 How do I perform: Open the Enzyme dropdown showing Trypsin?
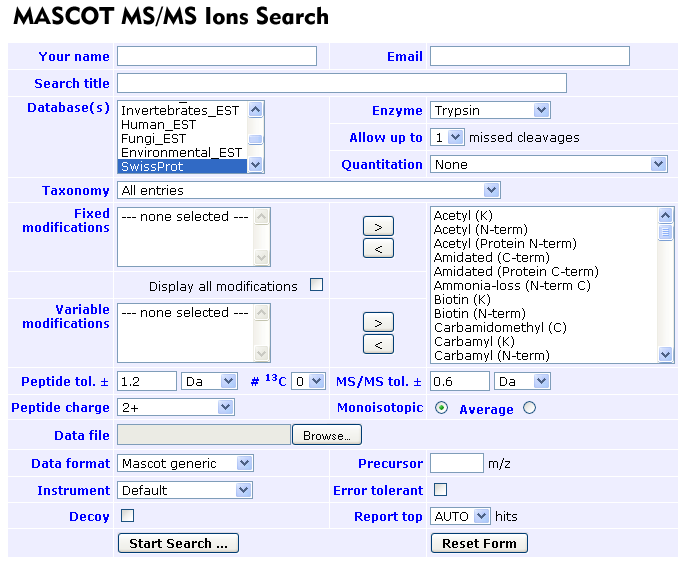click(490, 110)
